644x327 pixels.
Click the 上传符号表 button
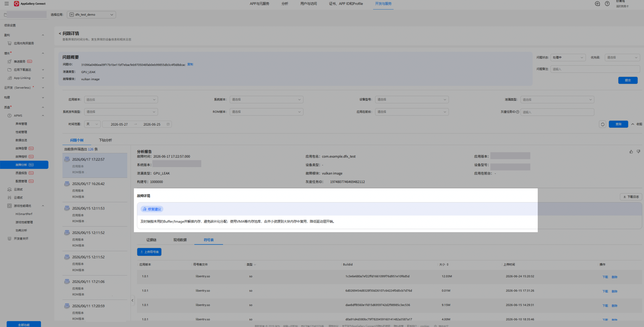coord(149,252)
